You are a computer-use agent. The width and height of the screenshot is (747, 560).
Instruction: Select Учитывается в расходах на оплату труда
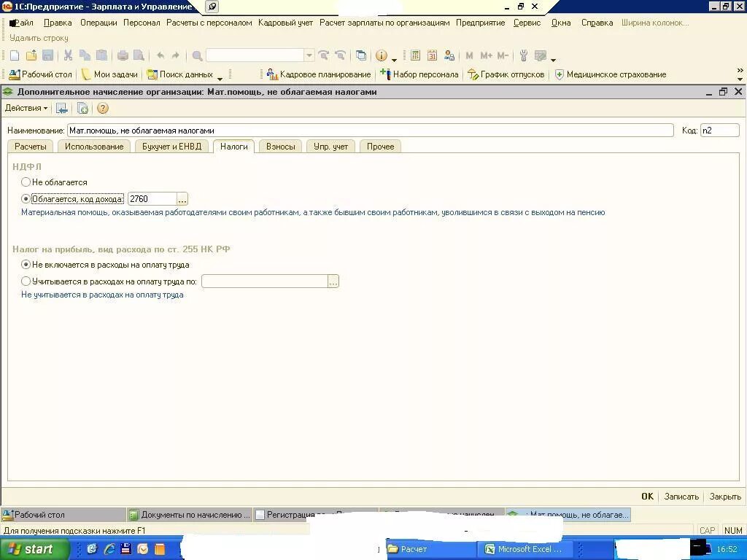click(x=26, y=281)
